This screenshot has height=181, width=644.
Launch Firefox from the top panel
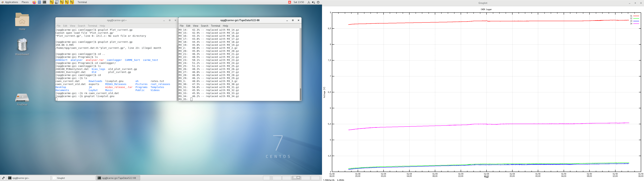click(34, 2)
